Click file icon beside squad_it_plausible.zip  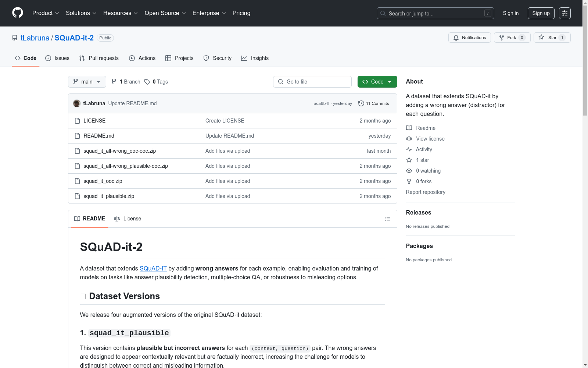point(77,196)
